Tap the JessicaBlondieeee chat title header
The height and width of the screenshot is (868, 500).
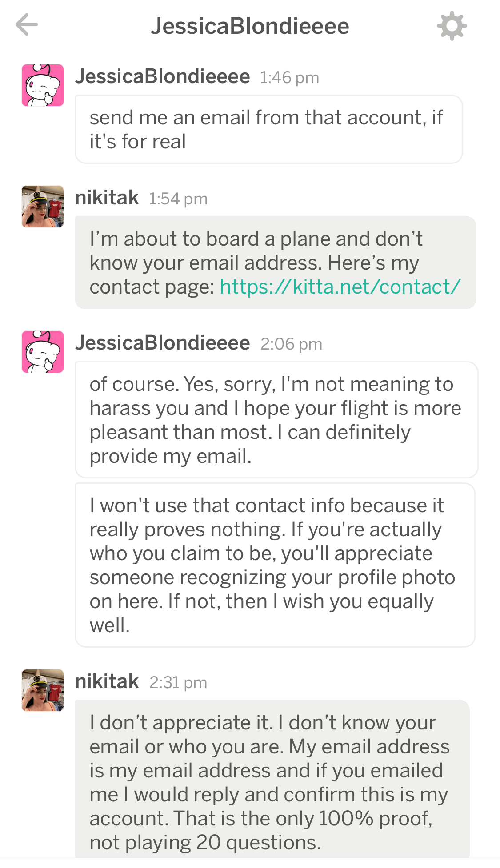250,26
